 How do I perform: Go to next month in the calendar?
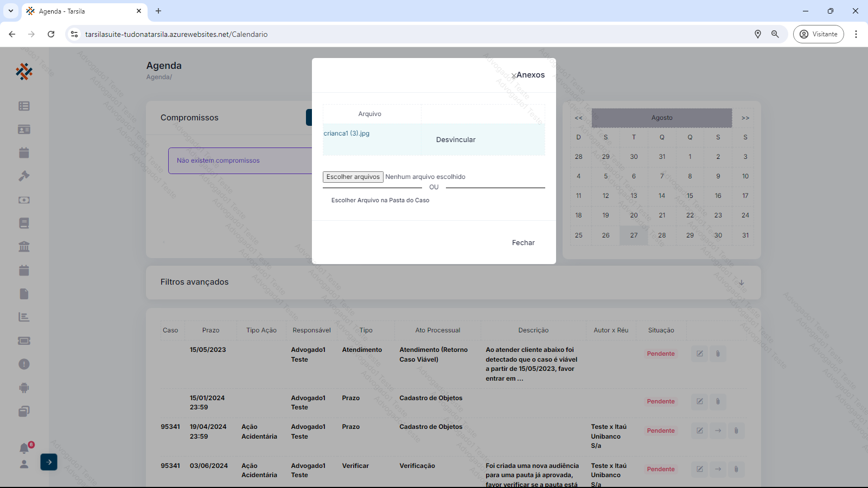[745, 118]
